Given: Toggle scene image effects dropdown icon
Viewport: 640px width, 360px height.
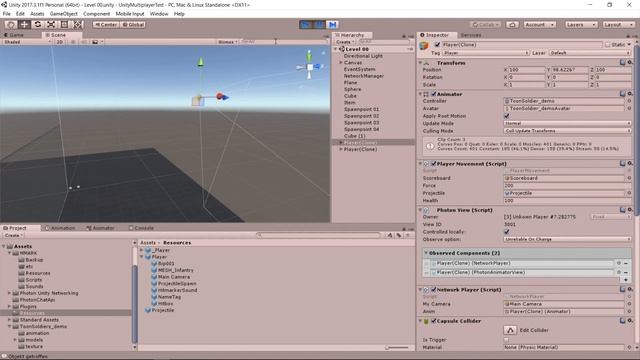Looking at the screenshot, I should [97, 42].
